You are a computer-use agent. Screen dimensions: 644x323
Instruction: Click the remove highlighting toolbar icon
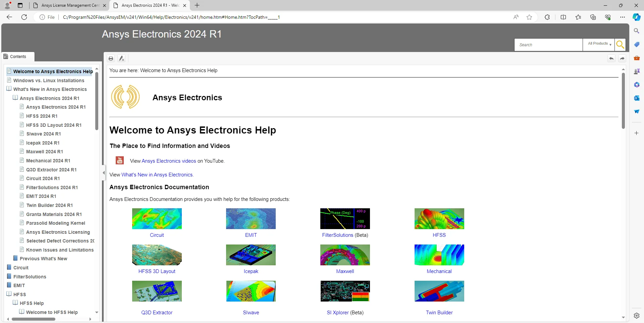pos(121,58)
